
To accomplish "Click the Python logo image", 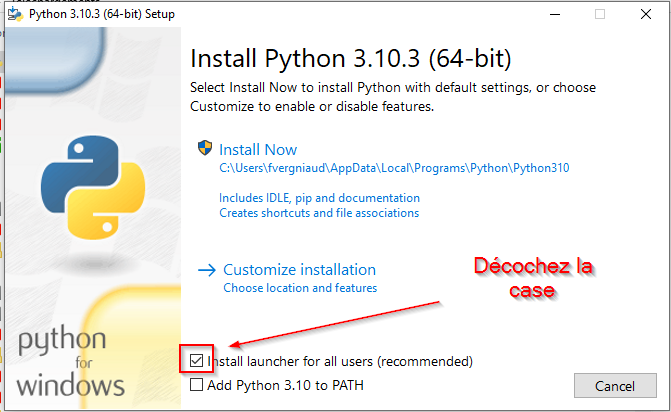I will 93,187.
